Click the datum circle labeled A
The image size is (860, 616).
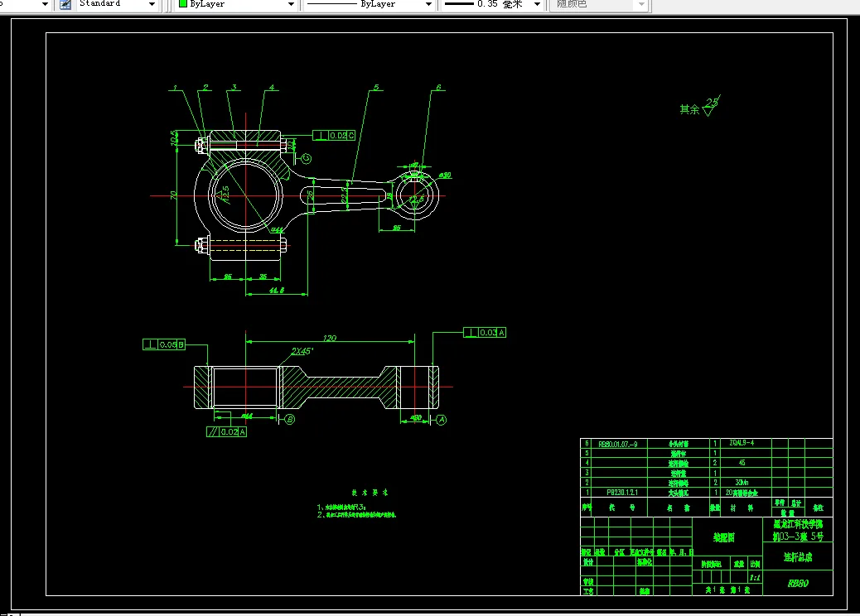(442, 420)
